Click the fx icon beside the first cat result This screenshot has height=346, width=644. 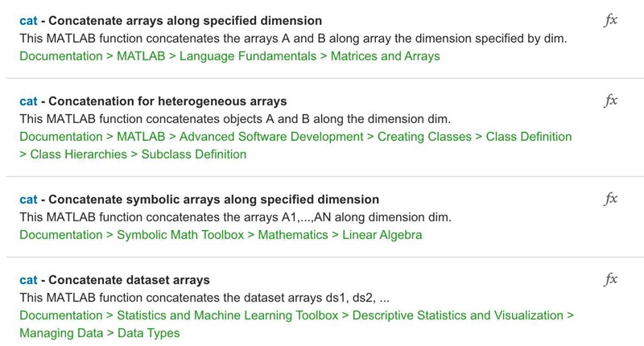click(x=610, y=20)
